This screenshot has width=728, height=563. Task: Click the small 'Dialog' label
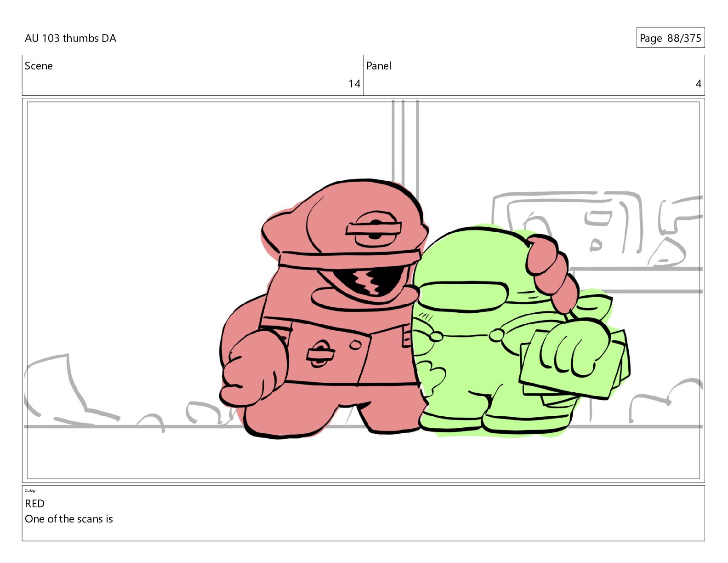point(30,490)
